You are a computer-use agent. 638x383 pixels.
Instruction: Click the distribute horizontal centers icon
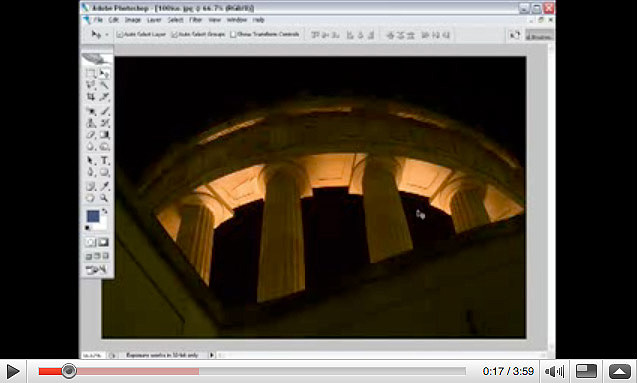(436, 35)
